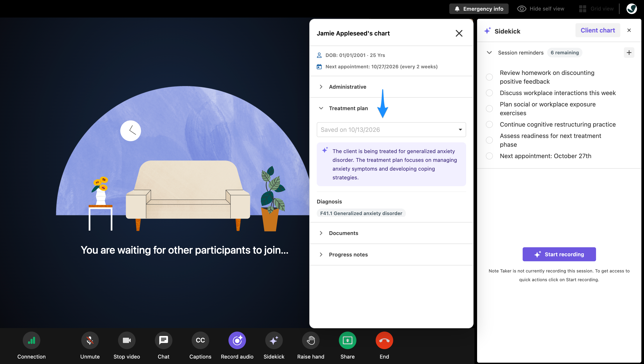Image resolution: width=644 pixels, height=364 pixels.
Task: Mark Next appointment: October 27th reminder complete
Action: click(x=489, y=156)
